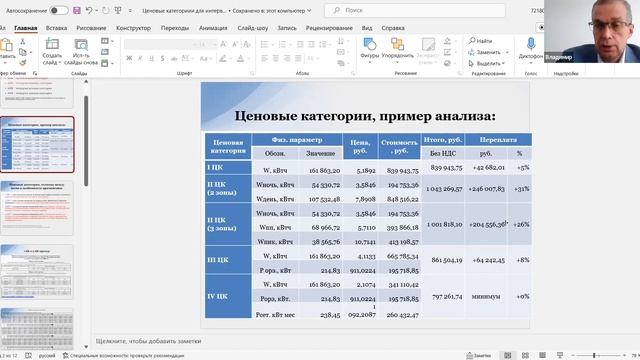This screenshot has width=640, height=360.
Task: Align text left in paragraph group
Action: tap(264, 59)
